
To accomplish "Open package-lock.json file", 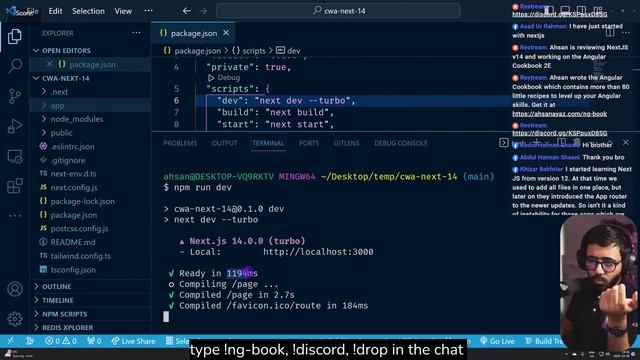I will (91, 201).
